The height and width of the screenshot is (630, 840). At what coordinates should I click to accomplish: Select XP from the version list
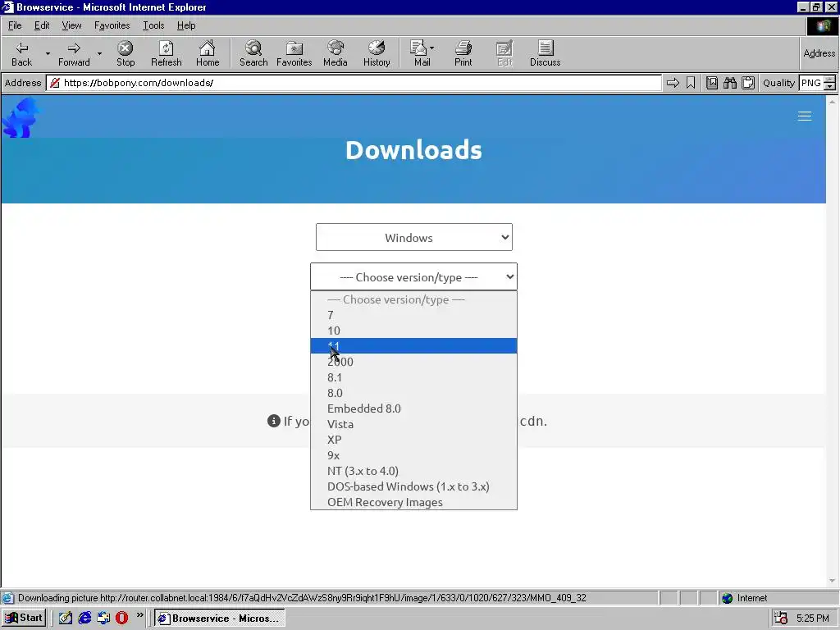413,440
